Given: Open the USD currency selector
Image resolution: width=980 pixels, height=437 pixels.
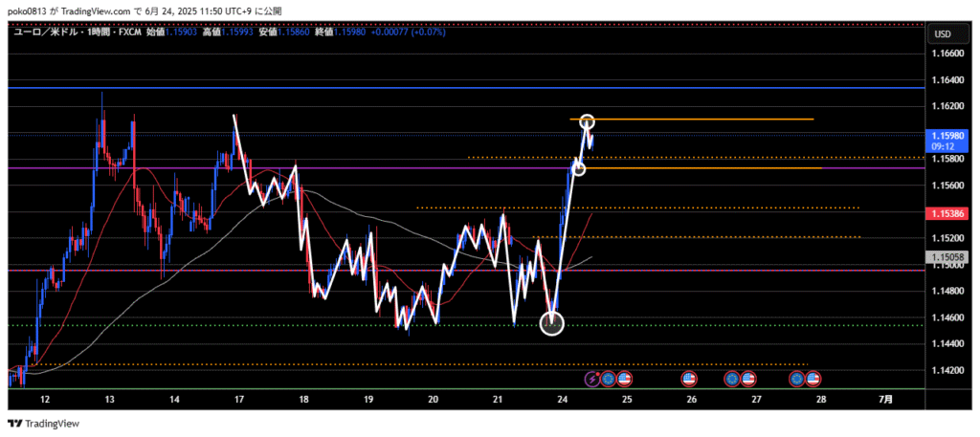Looking at the screenshot, I should pos(942,34).
